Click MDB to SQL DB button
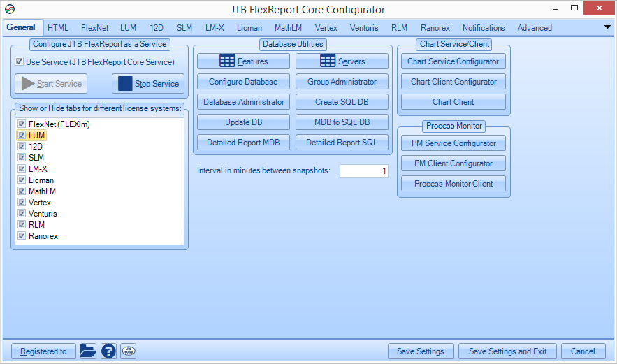617x364 pixels. tap(342, 122)
